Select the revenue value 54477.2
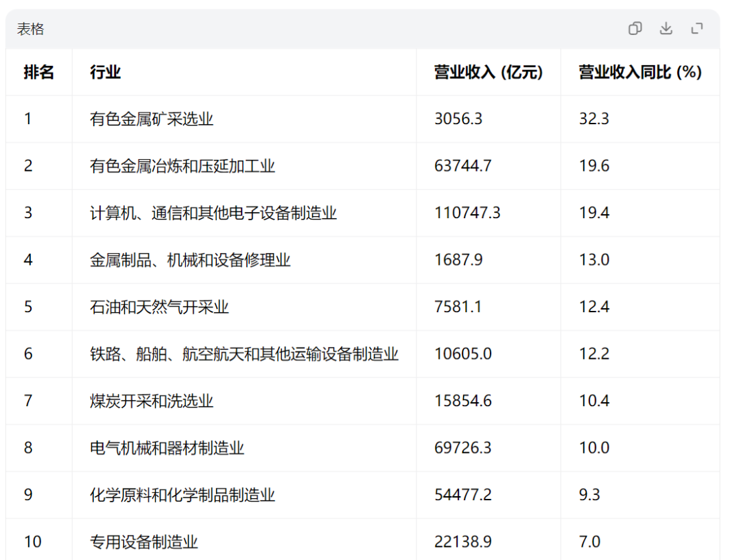Screen dimensions: 741x560 463,495
